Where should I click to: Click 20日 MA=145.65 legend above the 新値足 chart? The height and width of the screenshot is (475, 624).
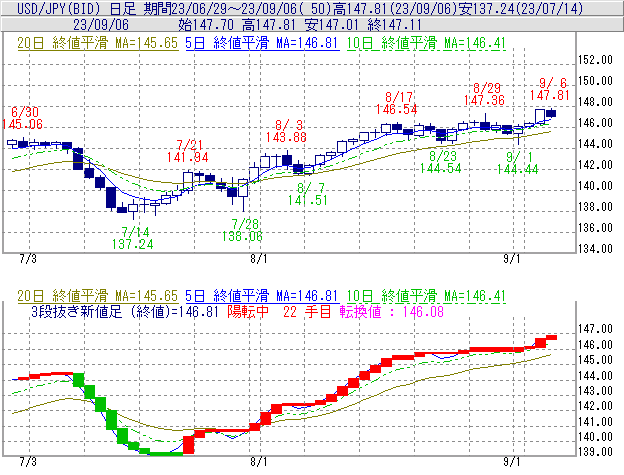point(98,296)
